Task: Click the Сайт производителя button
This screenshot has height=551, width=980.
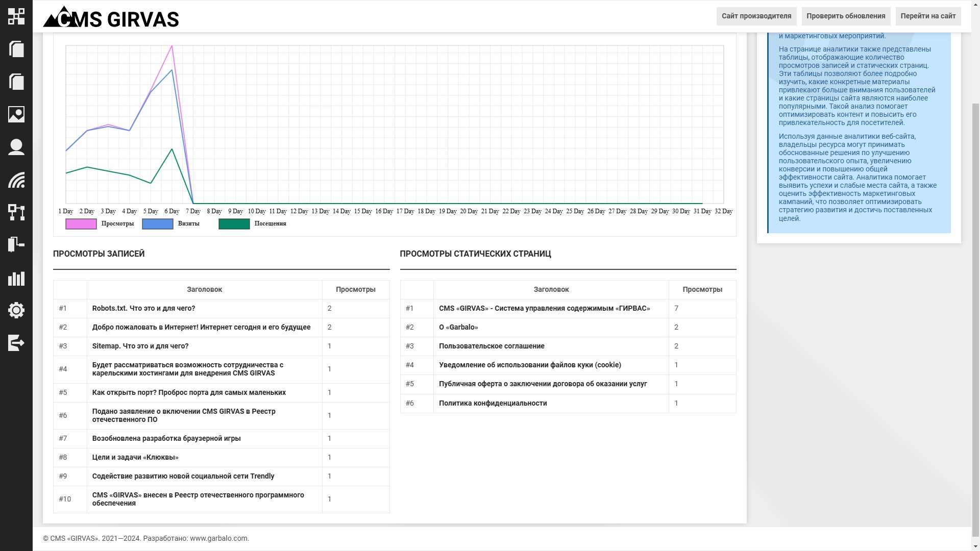Action: [x=756, y=16]
